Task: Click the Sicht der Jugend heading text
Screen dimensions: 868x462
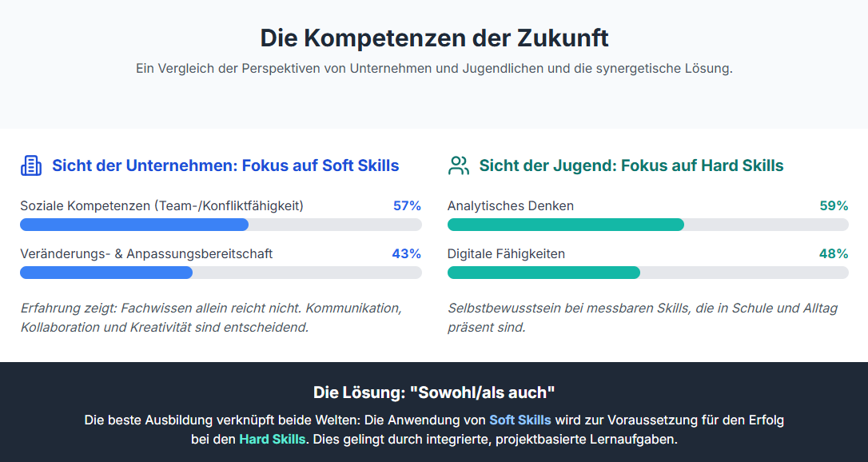Action: 631,165
